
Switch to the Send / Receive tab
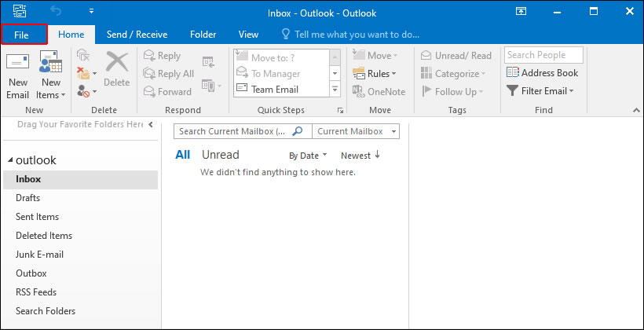coord(137,35)
